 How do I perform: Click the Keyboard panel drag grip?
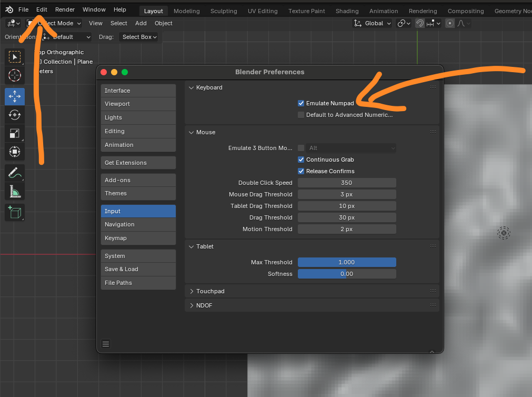tap(433, 87)
